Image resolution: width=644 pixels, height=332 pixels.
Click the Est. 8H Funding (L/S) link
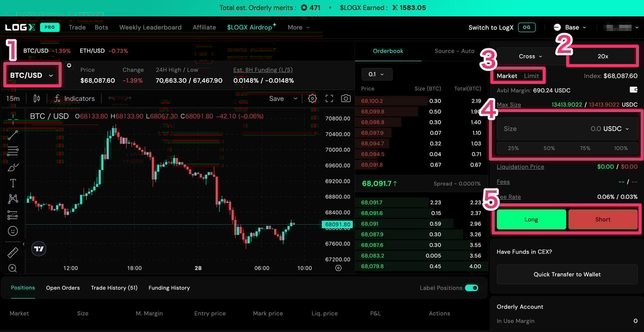(263, 70)
